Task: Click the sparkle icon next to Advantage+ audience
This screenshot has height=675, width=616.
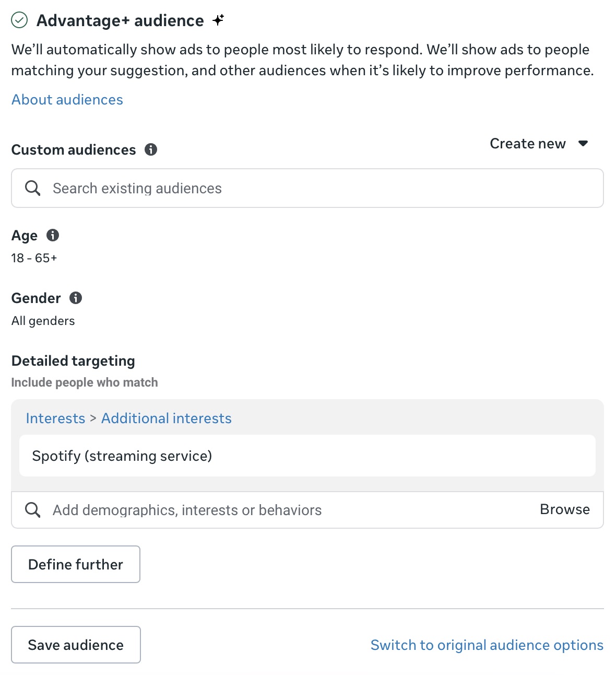Action: (218, 19)
